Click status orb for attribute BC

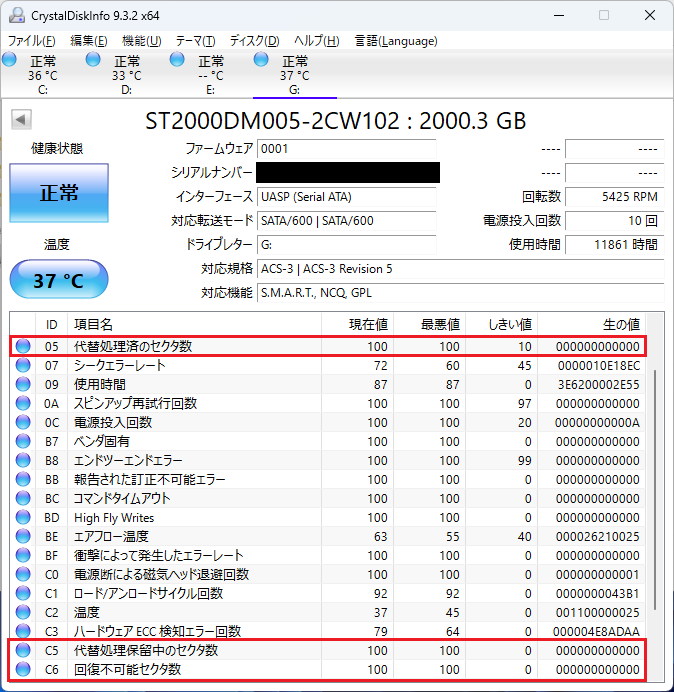click(x=23, y=498)
